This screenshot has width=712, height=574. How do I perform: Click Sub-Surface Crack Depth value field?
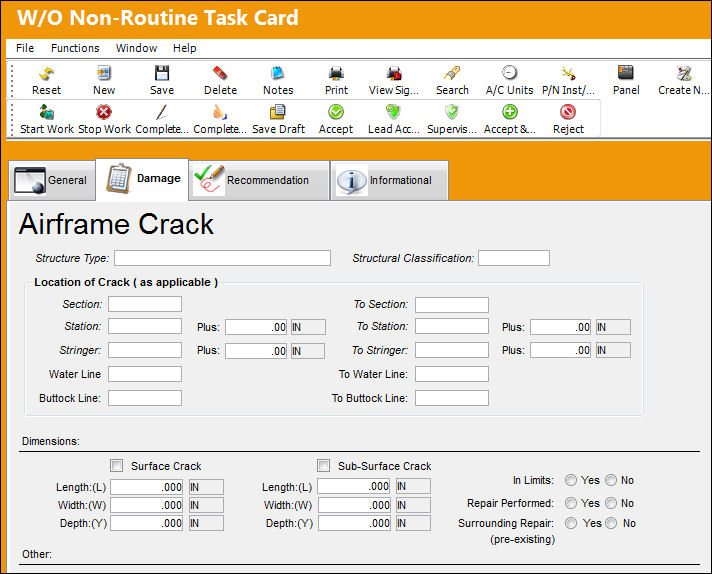click(354, 523)
